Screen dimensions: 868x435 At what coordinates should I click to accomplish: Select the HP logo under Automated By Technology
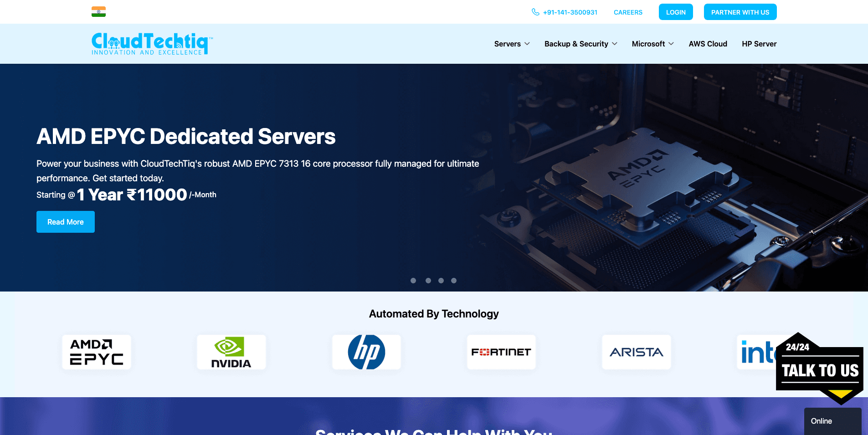coord(366,352)
